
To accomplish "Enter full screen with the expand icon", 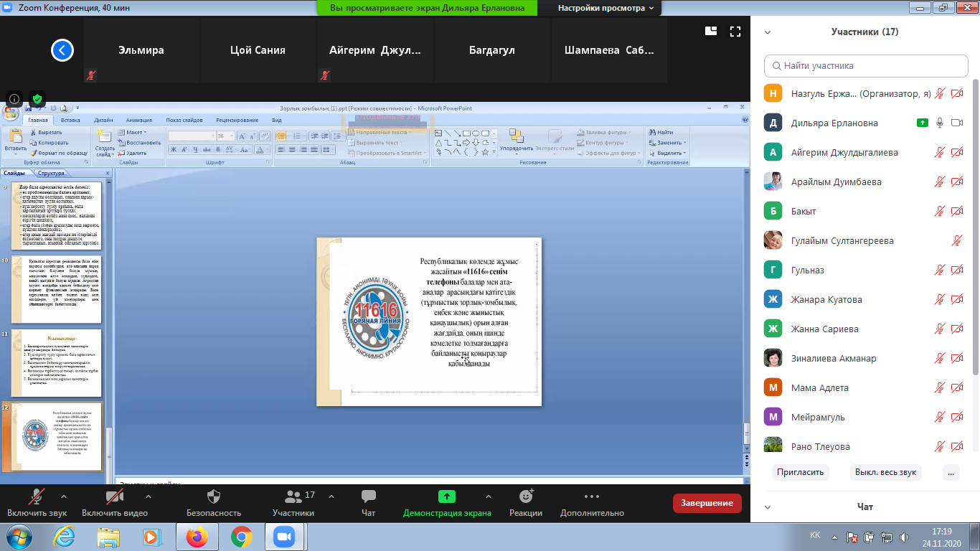I will click(x=735, y=31).
